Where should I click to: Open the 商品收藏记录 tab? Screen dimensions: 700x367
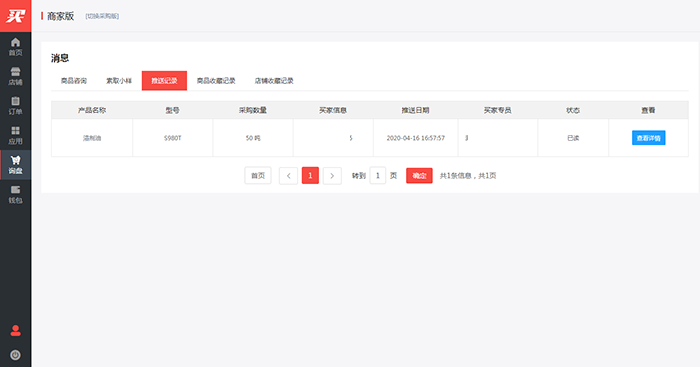click(x=216, y=81)
